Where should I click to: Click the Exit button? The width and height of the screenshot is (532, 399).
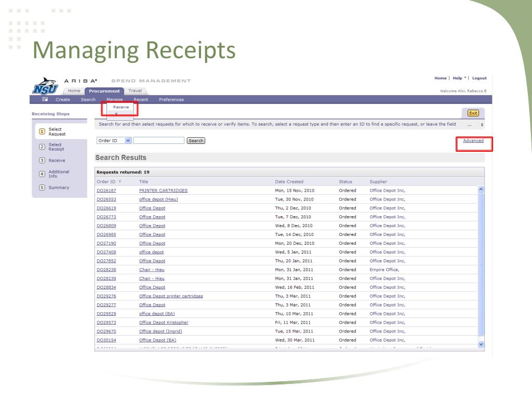(x=473, y=113)
